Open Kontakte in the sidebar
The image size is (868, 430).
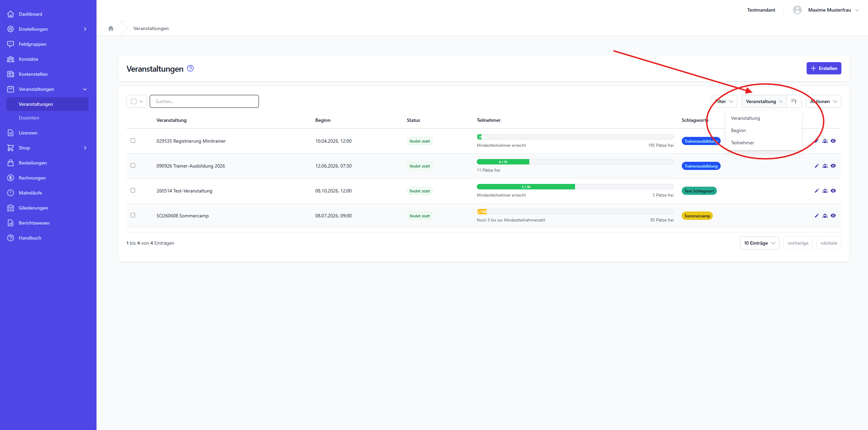click(x=28, y=59)
